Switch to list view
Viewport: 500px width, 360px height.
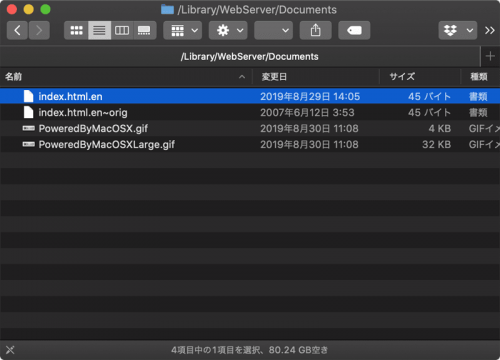coord(99,30)
